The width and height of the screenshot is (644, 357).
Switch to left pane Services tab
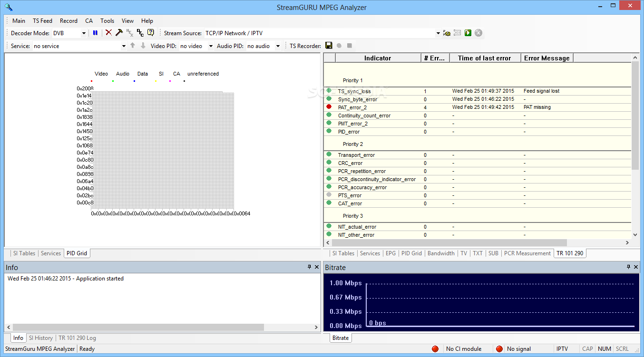(x=51, y=253)
